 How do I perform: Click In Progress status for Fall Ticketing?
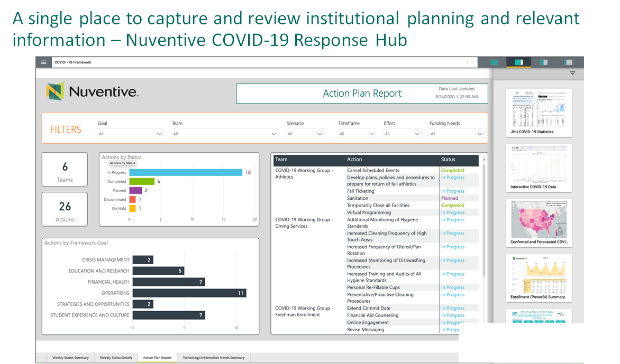point(453,191)
